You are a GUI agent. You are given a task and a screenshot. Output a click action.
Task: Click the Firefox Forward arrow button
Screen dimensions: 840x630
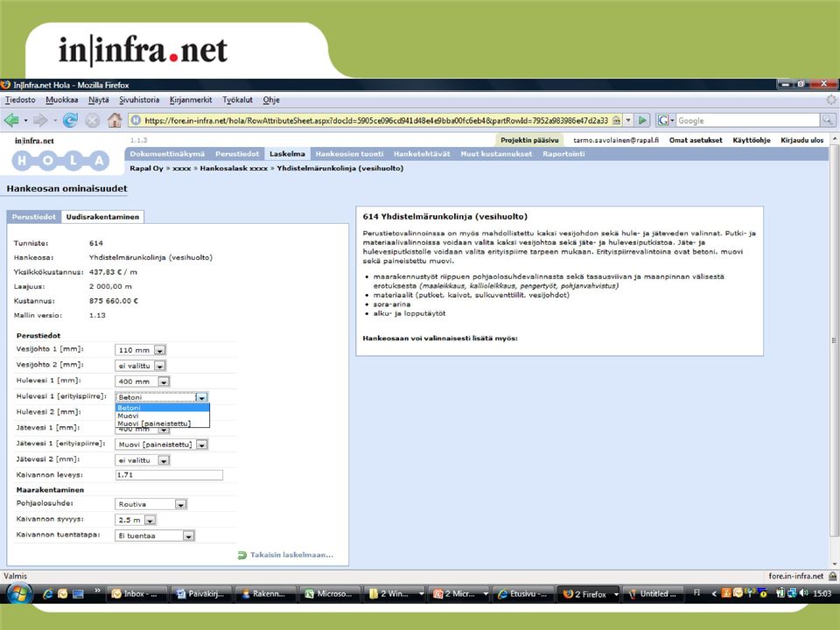41,121
